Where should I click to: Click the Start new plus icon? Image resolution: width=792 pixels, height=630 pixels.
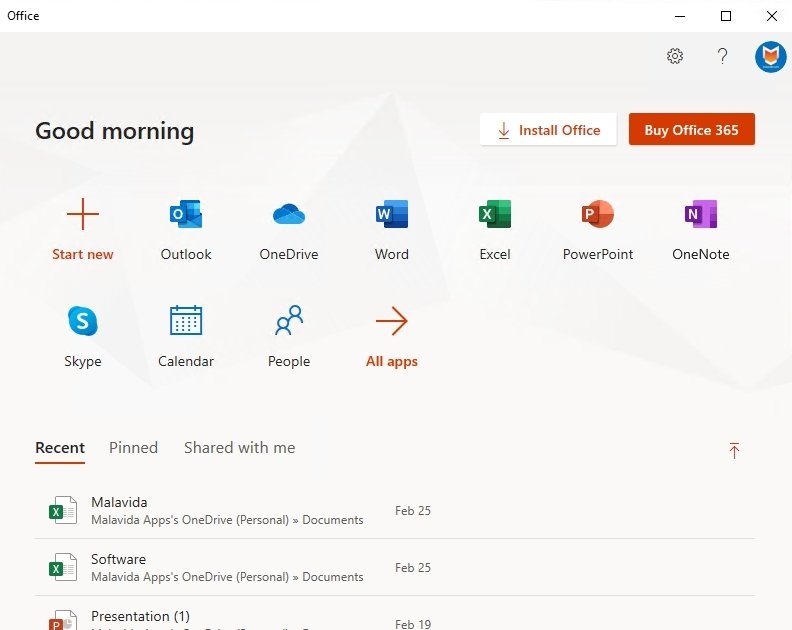(x=83, y=214)
